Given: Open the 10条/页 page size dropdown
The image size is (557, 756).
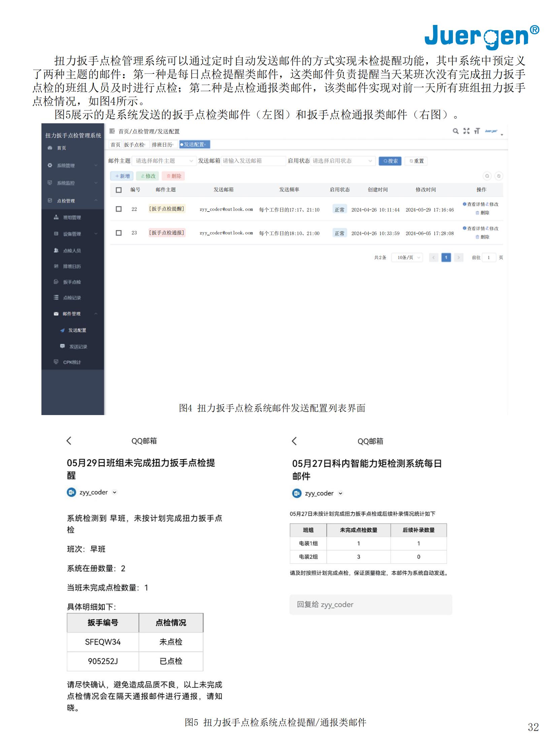Looking at the screenshot, I should pos(407,257).
